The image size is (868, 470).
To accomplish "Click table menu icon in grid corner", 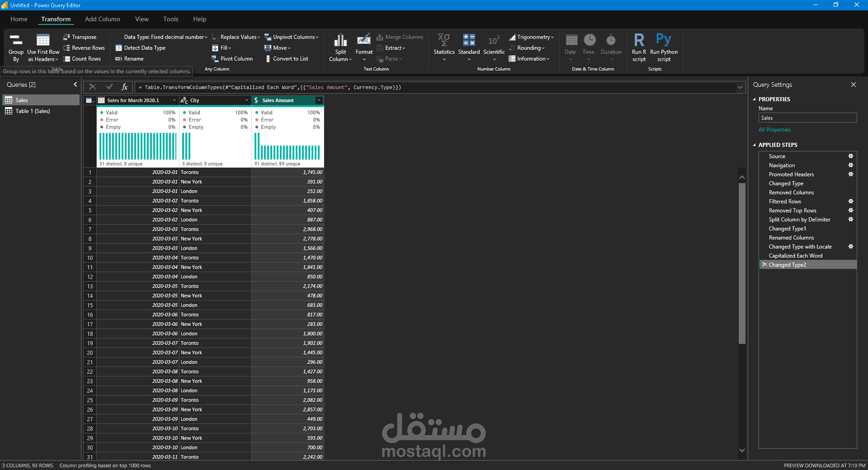I will 90,100.
